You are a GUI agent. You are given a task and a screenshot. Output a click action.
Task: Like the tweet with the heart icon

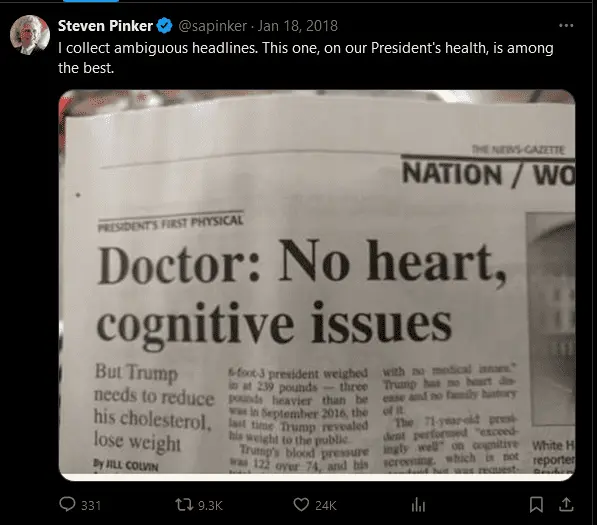click(301, 505)
